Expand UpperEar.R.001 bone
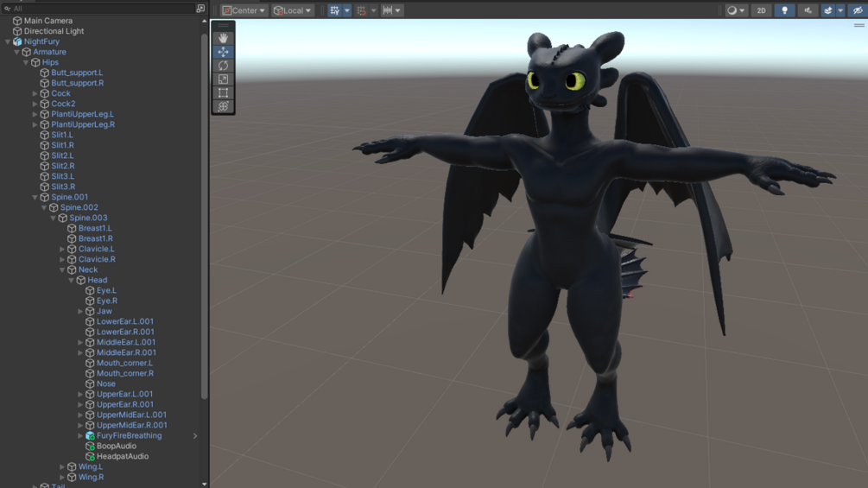The image size is (868, 488). (x=80, y=404)
